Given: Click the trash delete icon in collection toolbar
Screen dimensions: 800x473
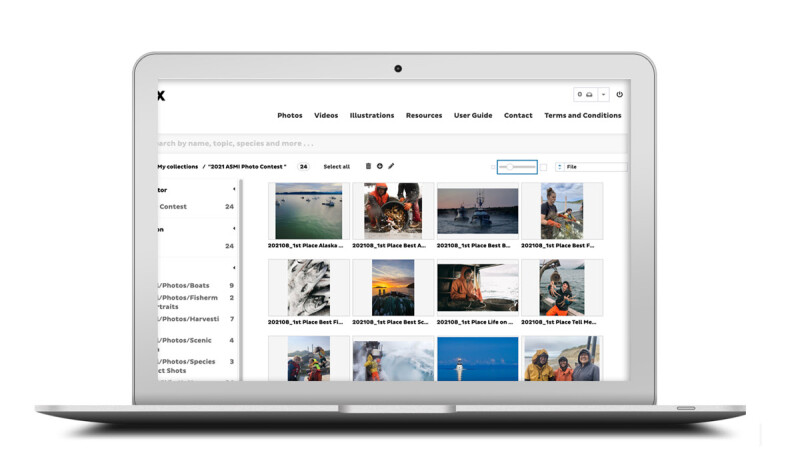Looking at the screenshot, I should point(368,167).
